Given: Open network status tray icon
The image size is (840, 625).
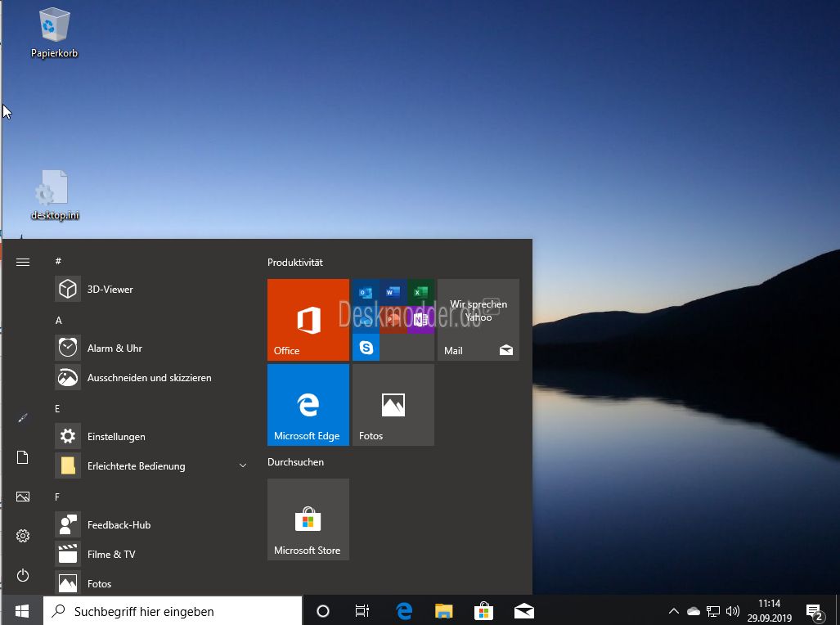Looking at the screenshot, I should (713, 611).
